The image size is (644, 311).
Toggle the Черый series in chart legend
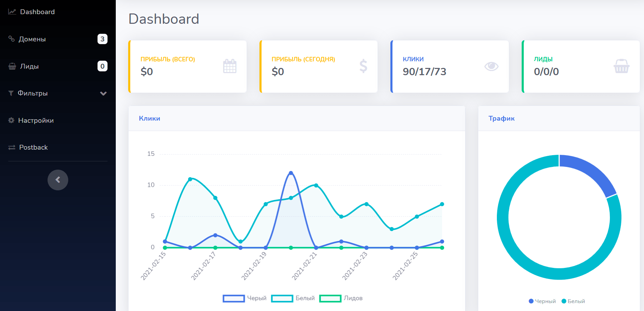click(245, 298)
